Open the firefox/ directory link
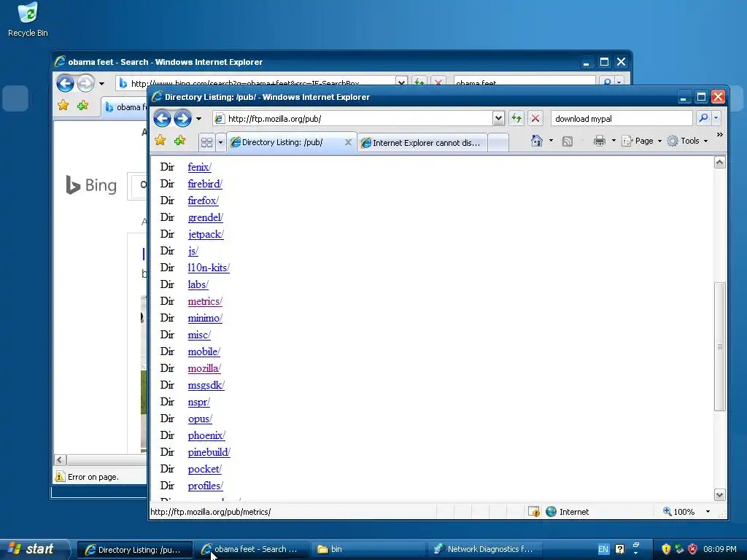Screen dimensions: 747x560 [203, 201]
